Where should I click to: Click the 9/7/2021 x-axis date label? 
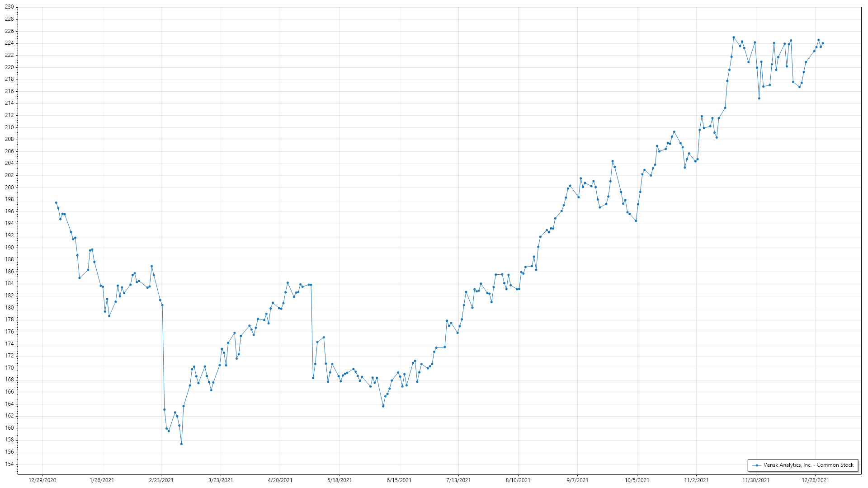pyautogui.click(x=577, y=480)
